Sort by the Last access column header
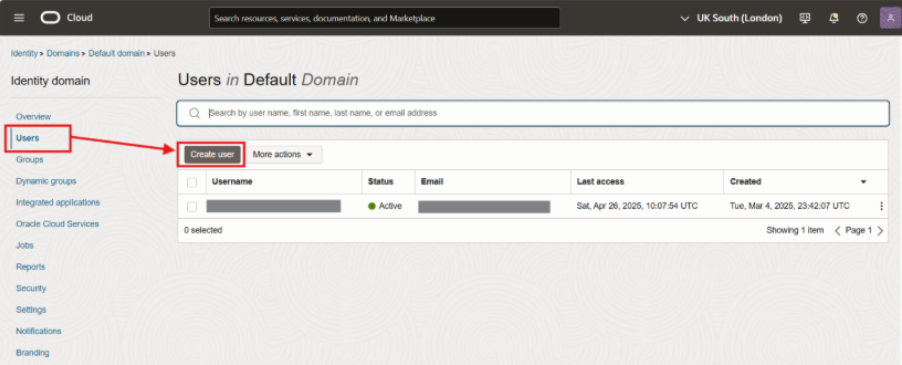 [601, 182]
